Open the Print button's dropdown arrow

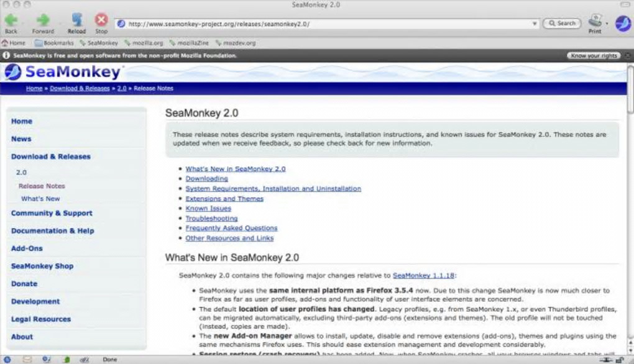(x=607, y=24)
